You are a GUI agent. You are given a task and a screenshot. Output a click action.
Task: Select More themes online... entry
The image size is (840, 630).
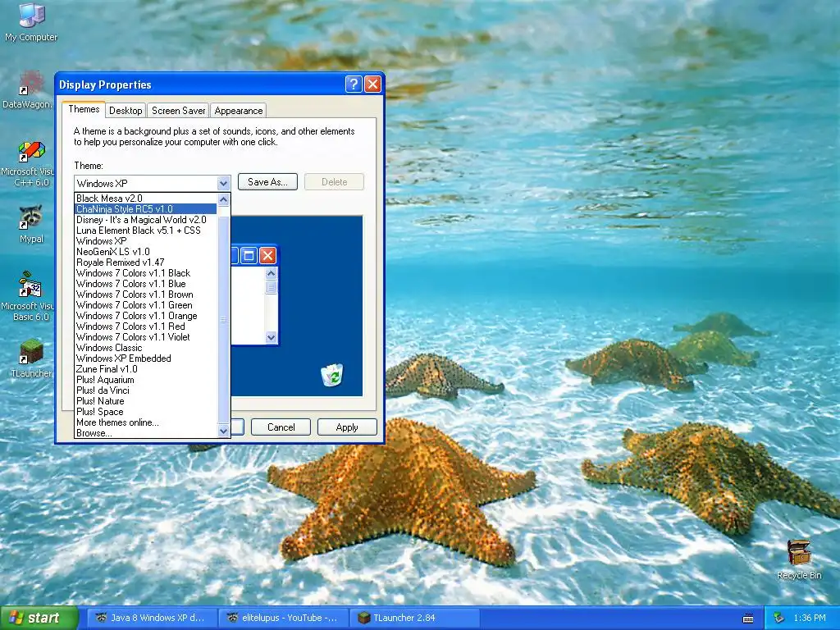[146, 422]
